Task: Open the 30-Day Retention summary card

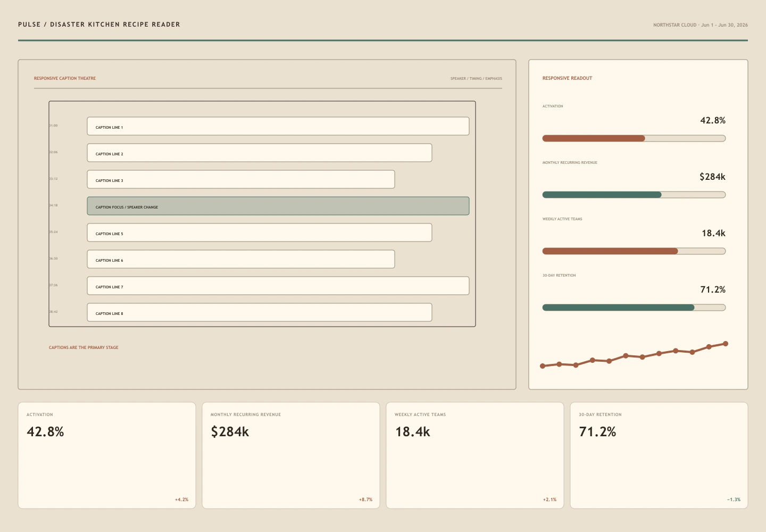Action: point(659,455)
